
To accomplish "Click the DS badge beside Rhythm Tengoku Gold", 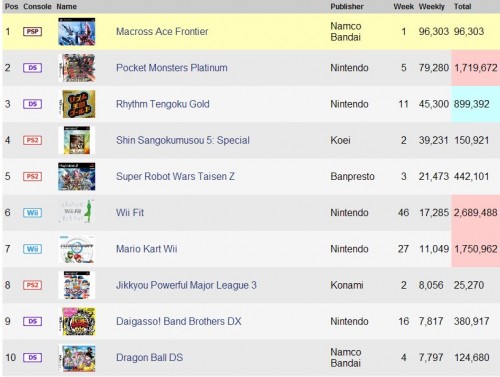I will point(32,104).
